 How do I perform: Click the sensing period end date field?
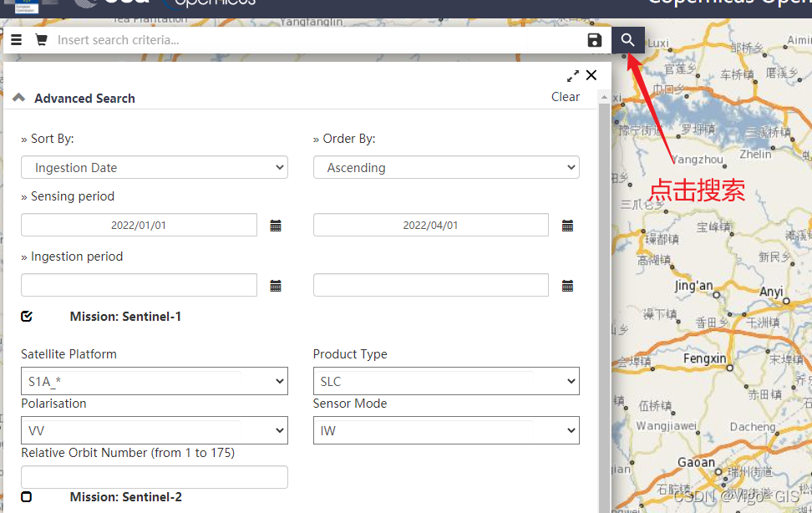click(x=431, y=225)
